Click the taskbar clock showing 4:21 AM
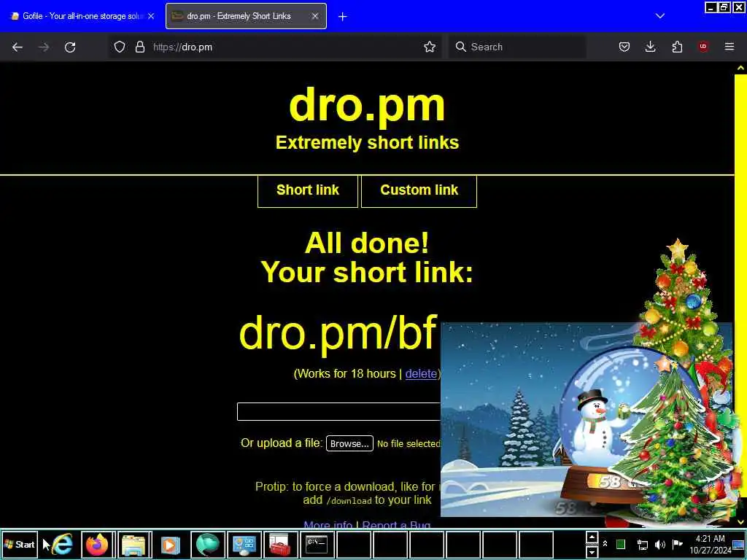Viewport: 747px width, 560px height. pyautogui.click(x=710, y=544)
